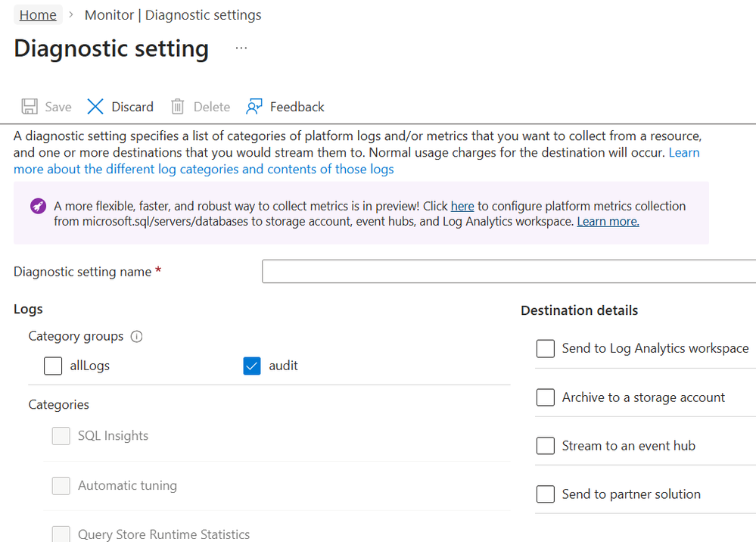Open the 'Learn more.' banner link
The width and height of the screenshot is (756, 542).
[x=608, y=222]
